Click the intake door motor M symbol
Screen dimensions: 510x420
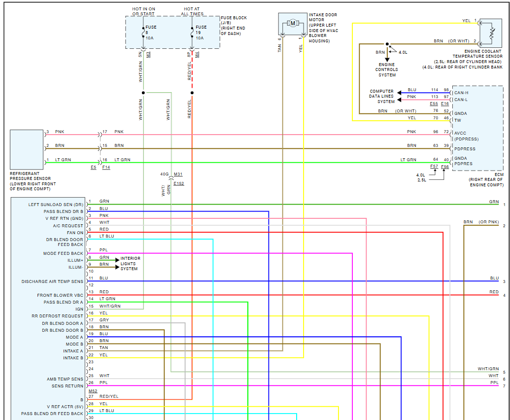coord(293,23)
